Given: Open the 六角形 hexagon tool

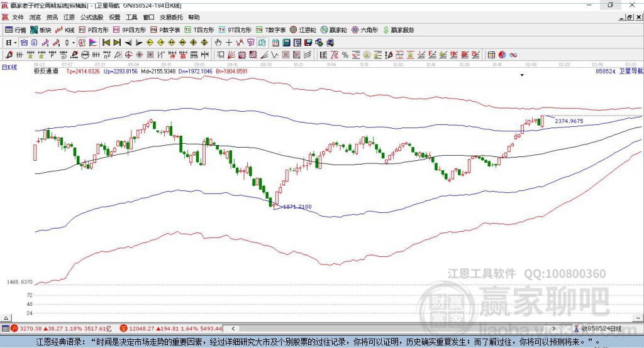Looking at the screenshot, I should click(x=365, y=30).
